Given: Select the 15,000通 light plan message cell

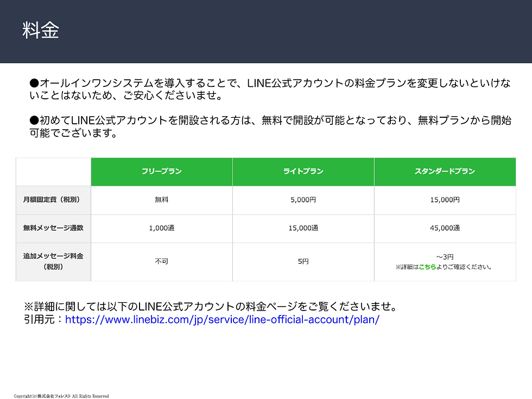Looking at the screenshot, I should [x=303, y=229].
